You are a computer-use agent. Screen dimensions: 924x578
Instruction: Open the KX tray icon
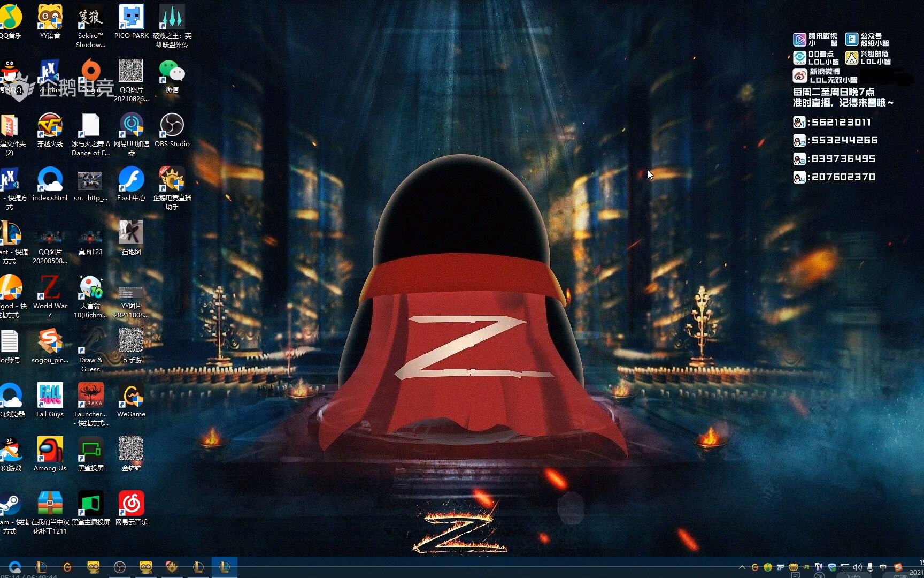(819, 567)
